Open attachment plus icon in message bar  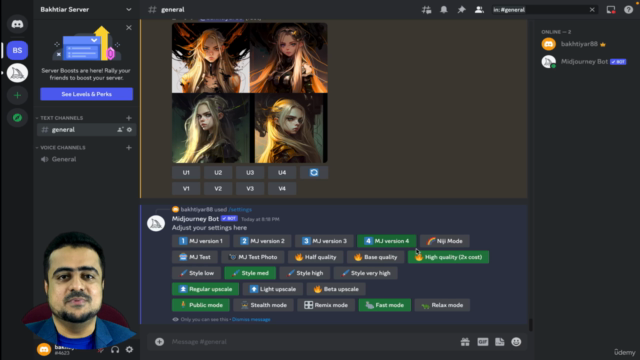coord(160,342)
